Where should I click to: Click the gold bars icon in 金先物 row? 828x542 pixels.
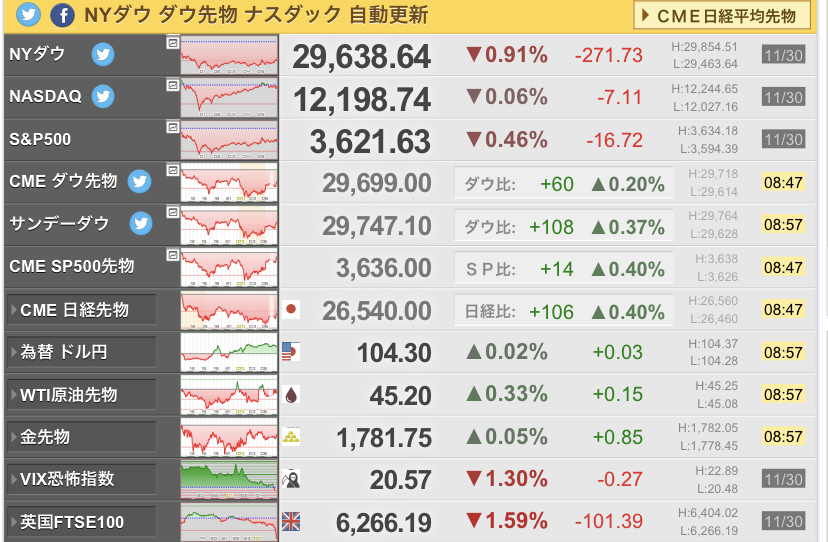291,437
